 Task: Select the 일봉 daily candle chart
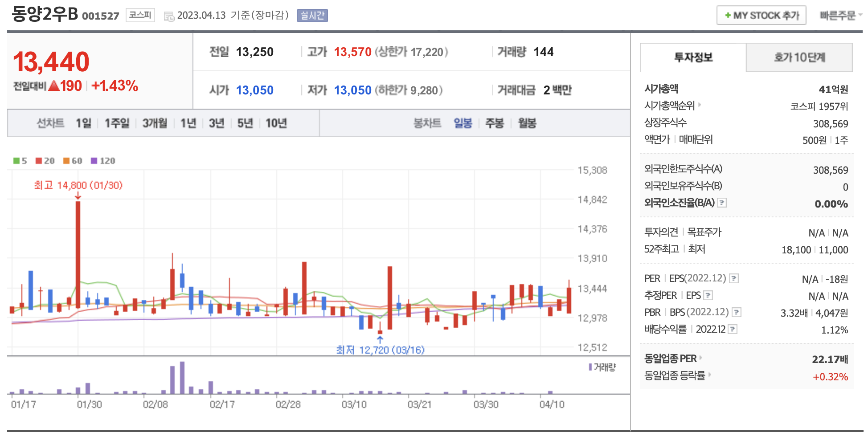(463, 123)
